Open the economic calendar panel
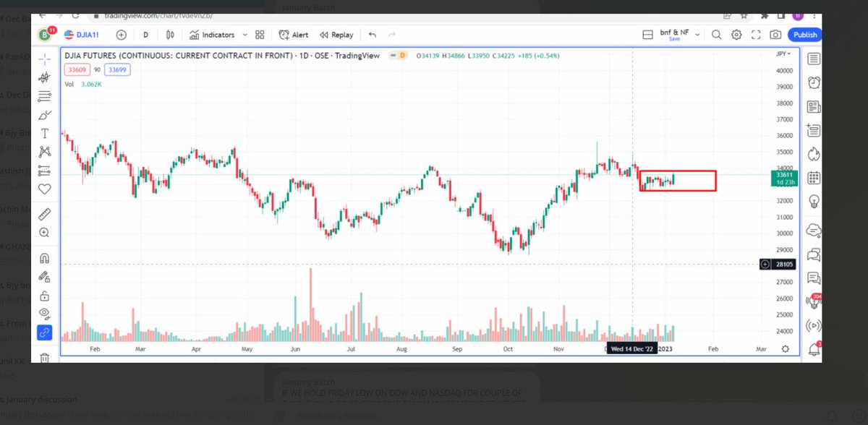 pos(814,177)
